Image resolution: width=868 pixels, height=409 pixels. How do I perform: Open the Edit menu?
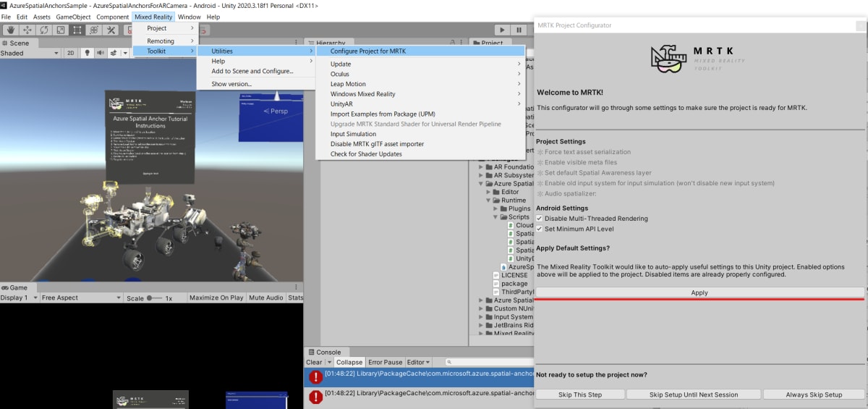coord(22,17)
